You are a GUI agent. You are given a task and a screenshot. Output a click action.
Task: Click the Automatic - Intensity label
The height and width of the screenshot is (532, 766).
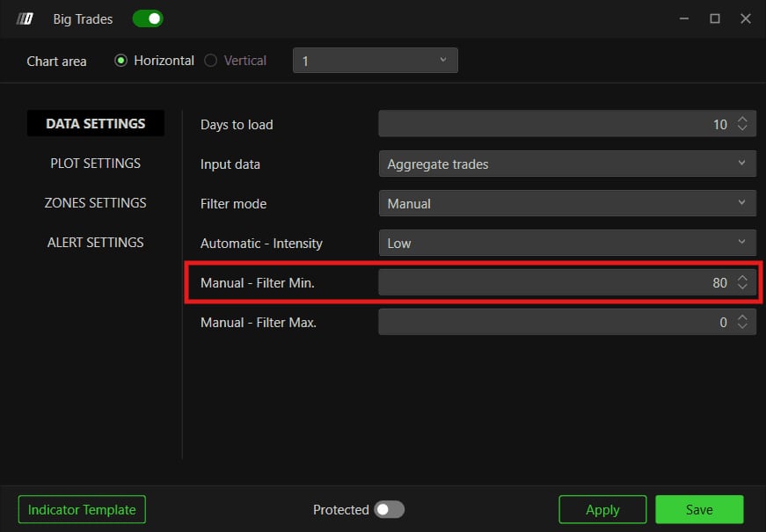tap(261, 244)
